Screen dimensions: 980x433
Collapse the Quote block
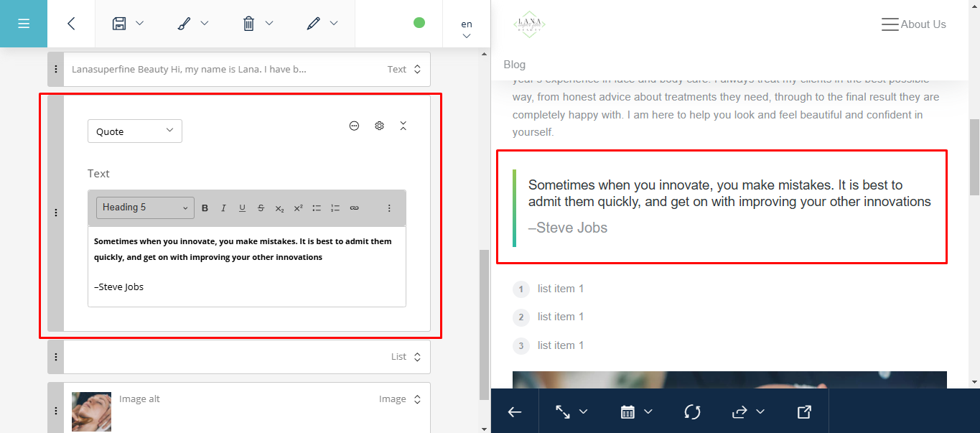(403, 126)
